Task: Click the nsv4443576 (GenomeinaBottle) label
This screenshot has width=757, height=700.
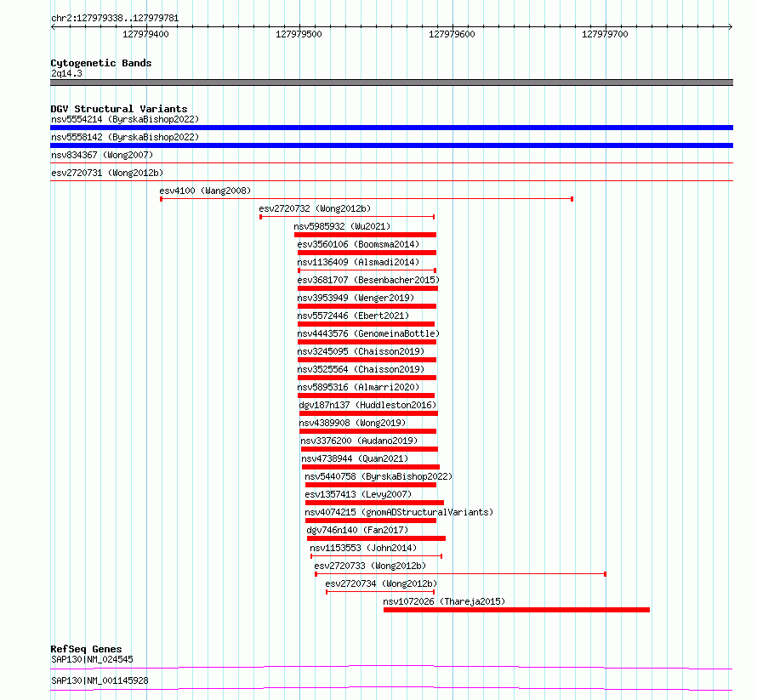Action: tap(368, 333)
